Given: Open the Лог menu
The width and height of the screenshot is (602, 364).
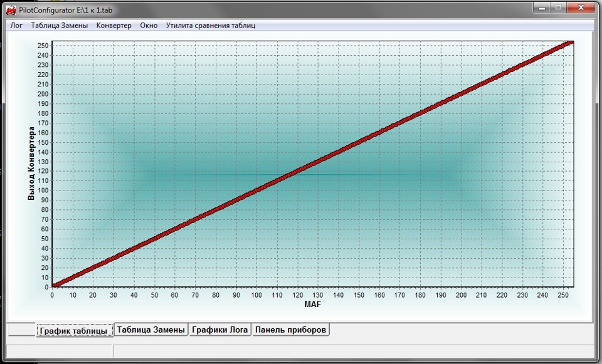Looking at the screenshot, I should tap(16, 25).
